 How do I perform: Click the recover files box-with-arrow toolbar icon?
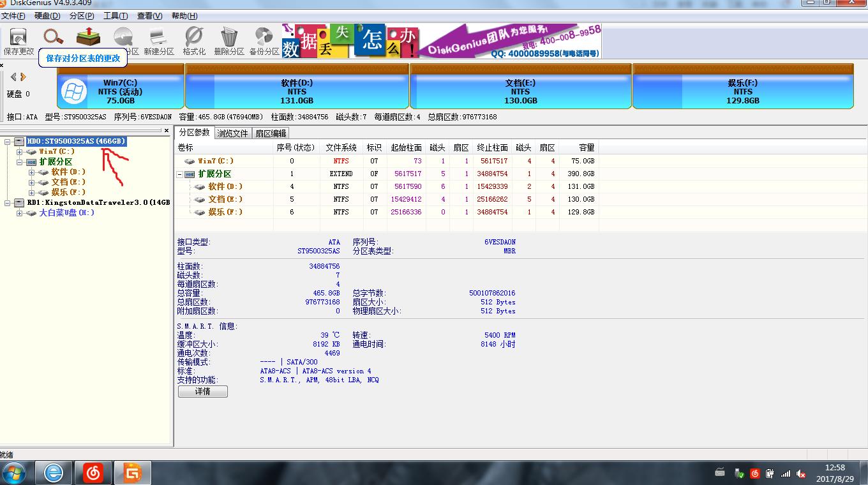click(88, 37)
